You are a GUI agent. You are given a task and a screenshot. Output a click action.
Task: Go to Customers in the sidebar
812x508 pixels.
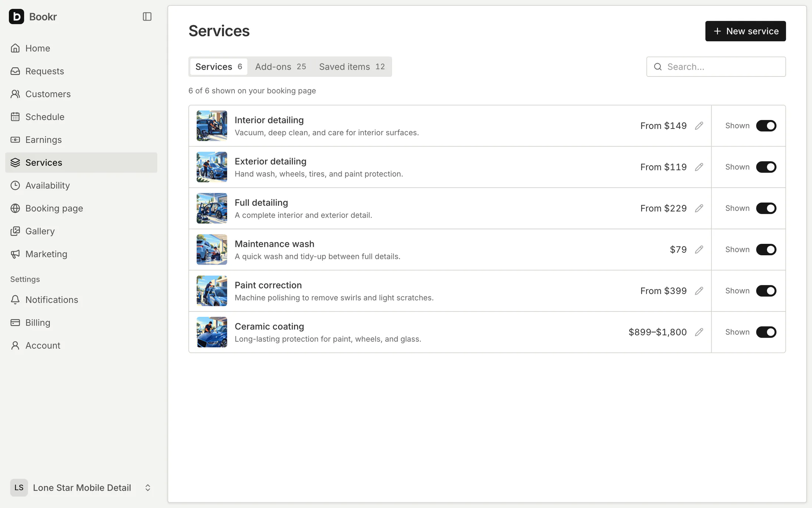point(81,94)
